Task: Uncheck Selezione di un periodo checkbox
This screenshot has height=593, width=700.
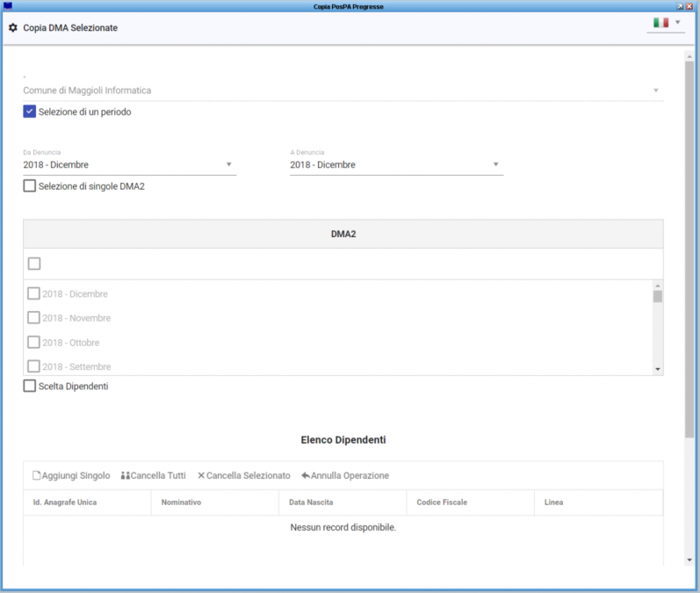Action: (x=30, y=112)
